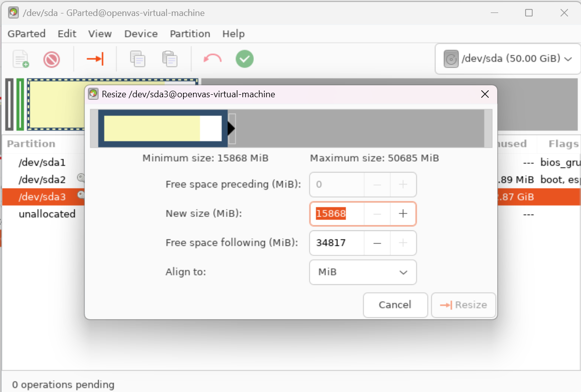Click the key icon beside /dev/sda3
Viewport: 581px width, 392px height.
[81, 195]
